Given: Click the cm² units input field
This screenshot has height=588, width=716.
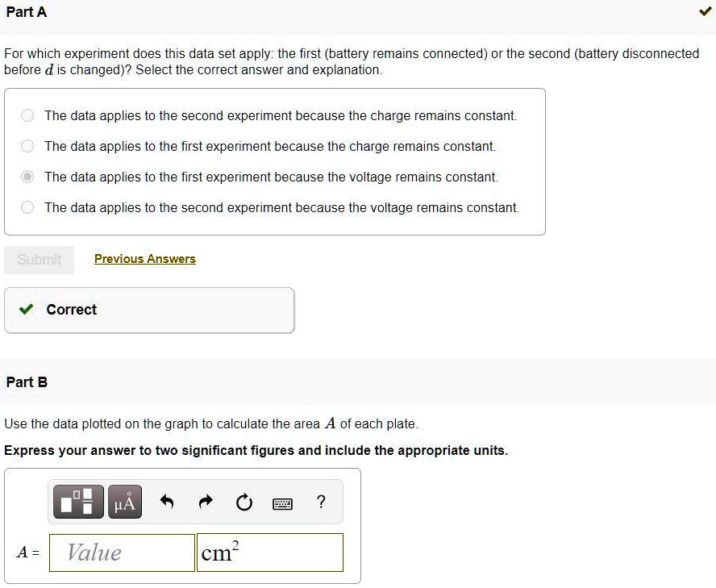Looking at the screenshot, I should 270,553.
